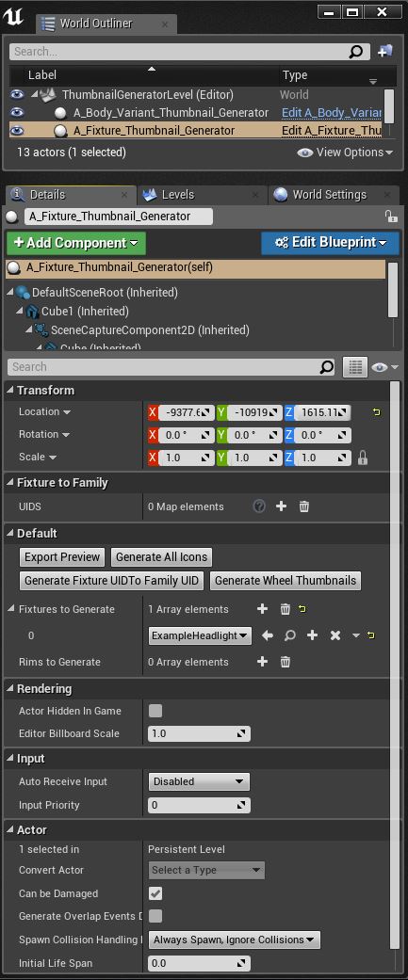Toggle the property matrix grid icon
The height and width of the screenshot is (980, 408).
[355, 367]
